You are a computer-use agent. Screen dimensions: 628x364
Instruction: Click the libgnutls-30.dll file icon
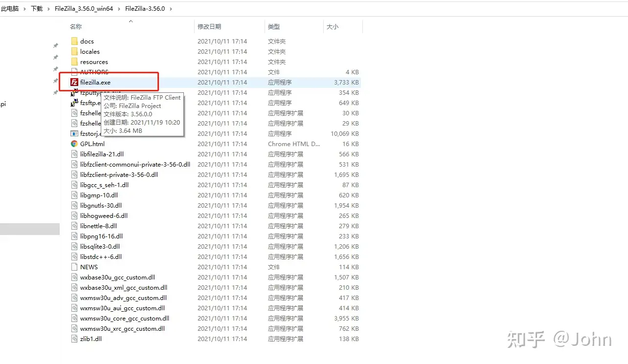pos(74,205)
